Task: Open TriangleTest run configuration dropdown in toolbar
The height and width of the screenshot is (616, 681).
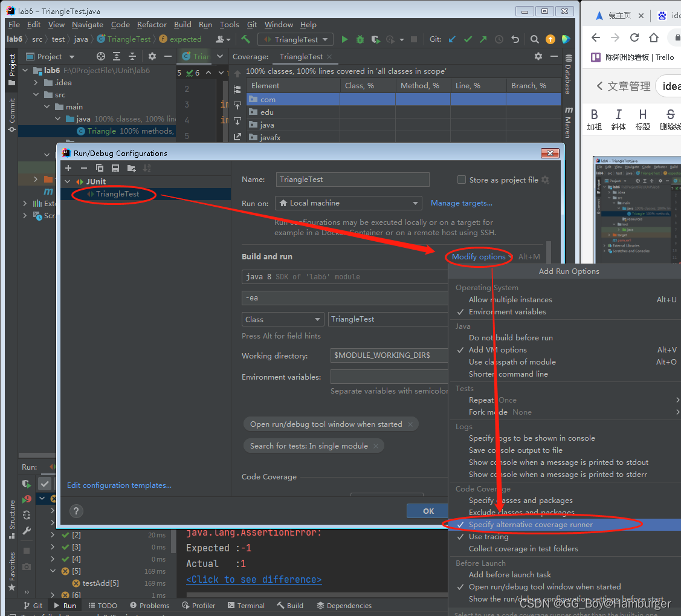Action: 295,39
